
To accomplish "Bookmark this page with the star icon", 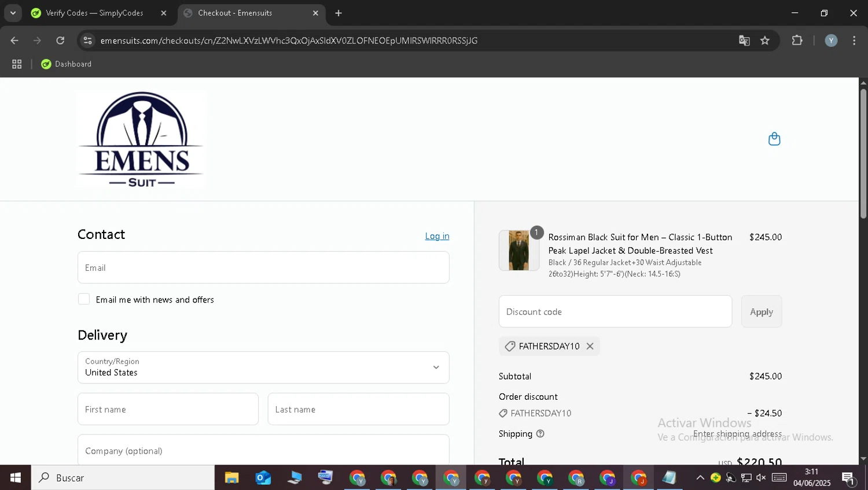I will point(765,40).
